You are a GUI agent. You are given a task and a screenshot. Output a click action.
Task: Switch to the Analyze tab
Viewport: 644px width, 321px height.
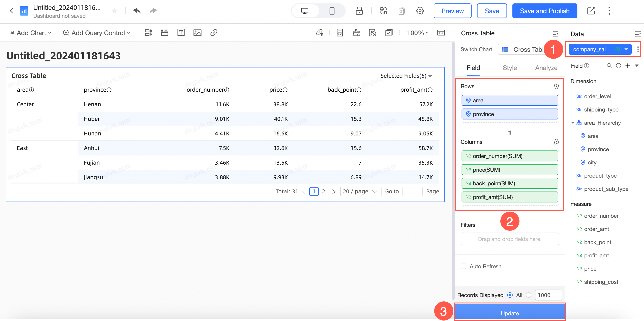546,68
